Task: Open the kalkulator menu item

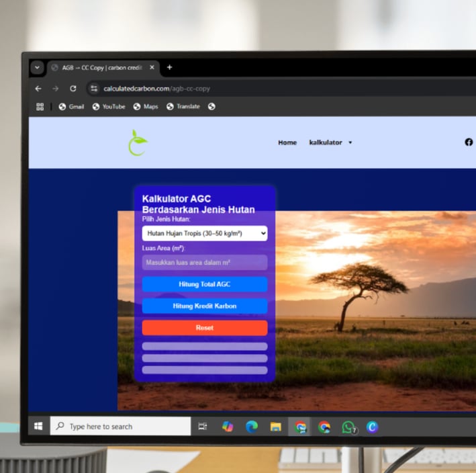Action: (x=326, y=142)
